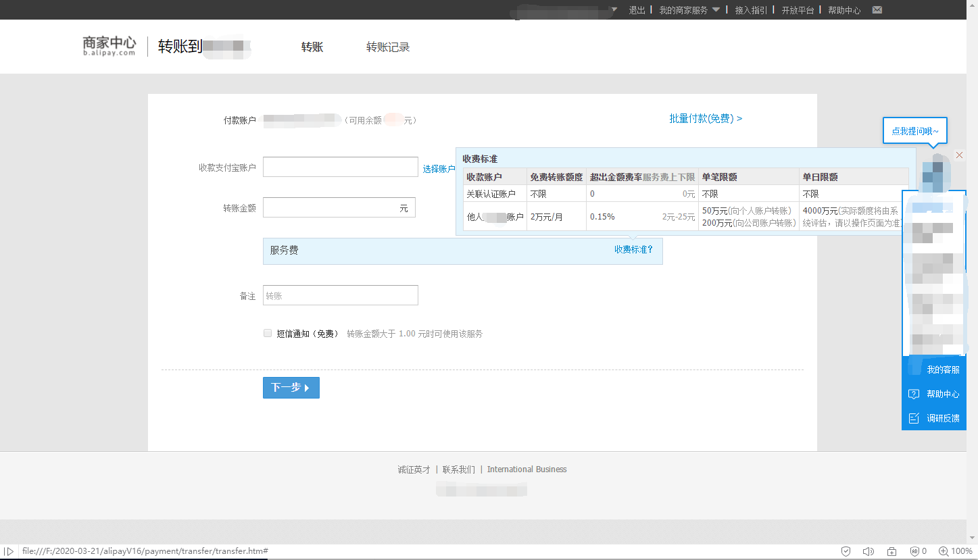Screen dimensions: 978x560
Task: Click 诚征英才 in the footer
Action: point(414,469)
